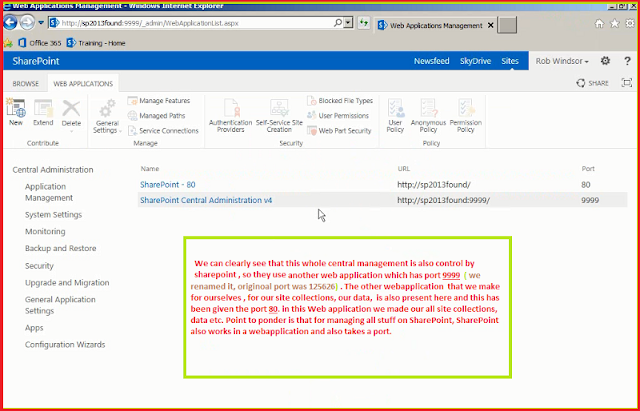Open Backup and Restore in sidebar
Screen dimensions: 640x411
point(60,248)
